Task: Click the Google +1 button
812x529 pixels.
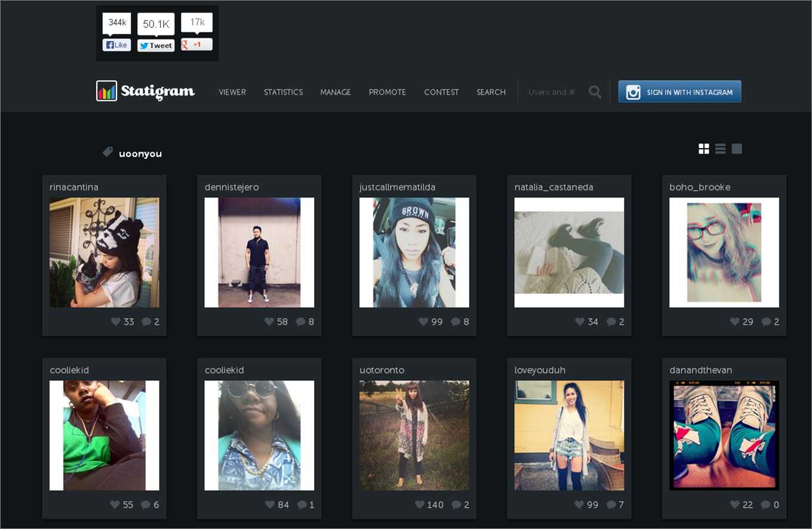Action: pos(196,44)
